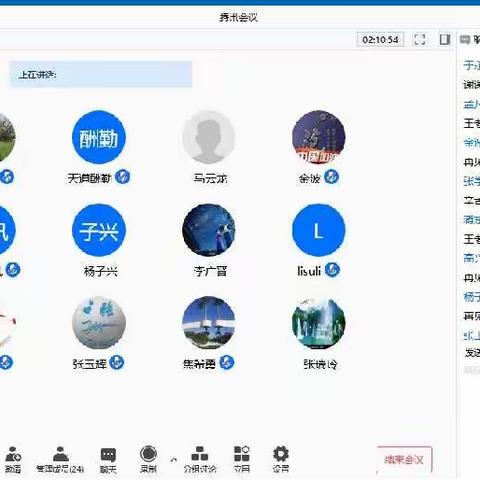Screen dimensions: 480x480
Task: Select lisuli's blue L avatar
Action: (x=319, y=230)
